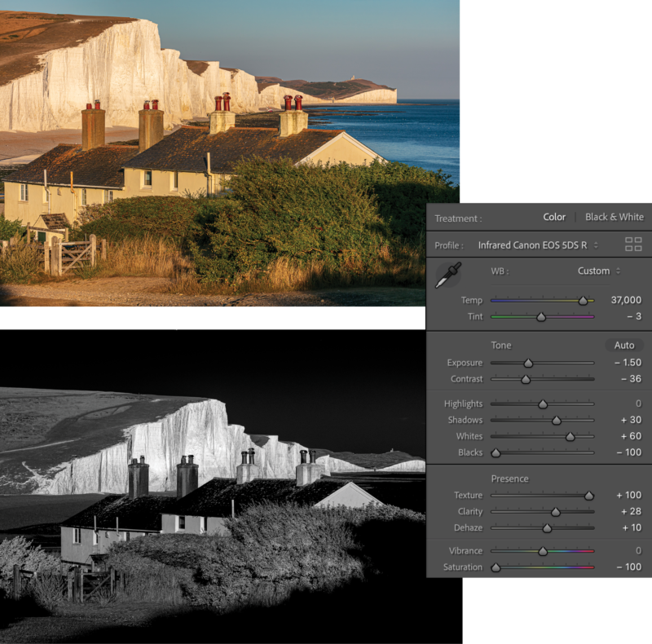
Task: Pick the white balance eyedropper tool
Action: coord(448,275)
